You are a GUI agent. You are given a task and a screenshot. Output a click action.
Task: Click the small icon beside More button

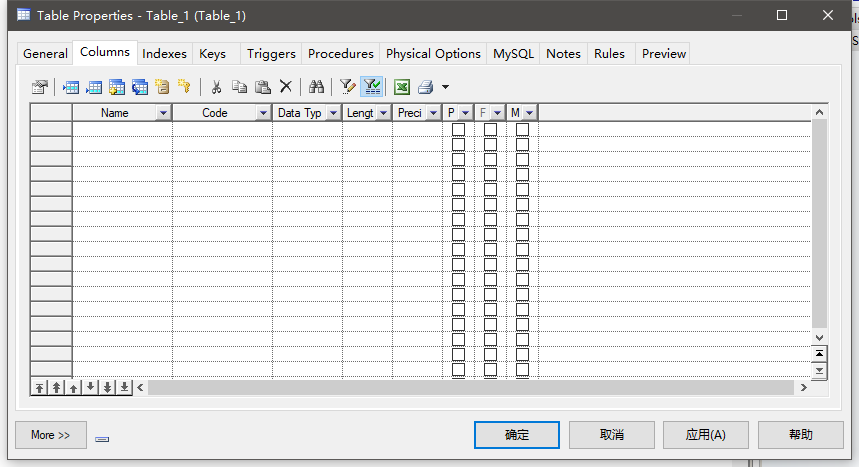click(x=102, y=439)
